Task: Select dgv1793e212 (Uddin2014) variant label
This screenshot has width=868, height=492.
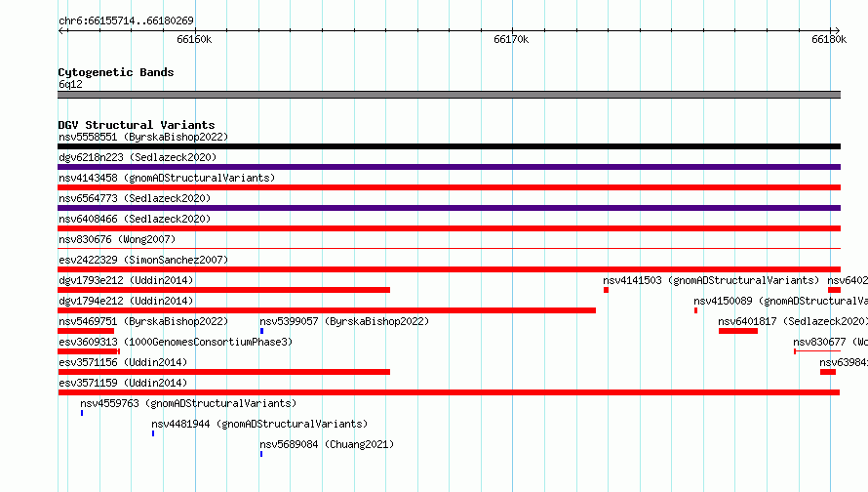Action: click(x=126, y=280)
